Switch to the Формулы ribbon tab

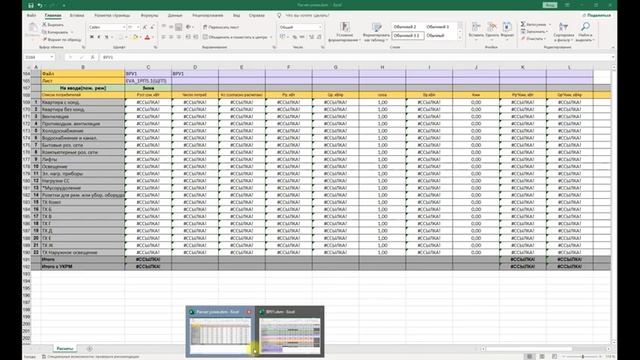(149, 16)
